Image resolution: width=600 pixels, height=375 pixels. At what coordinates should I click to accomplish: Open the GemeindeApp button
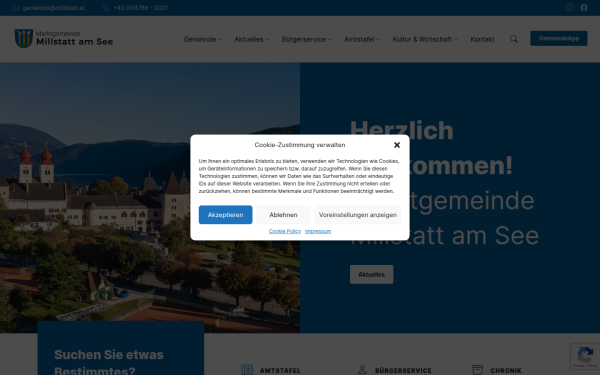click(559, 38)
